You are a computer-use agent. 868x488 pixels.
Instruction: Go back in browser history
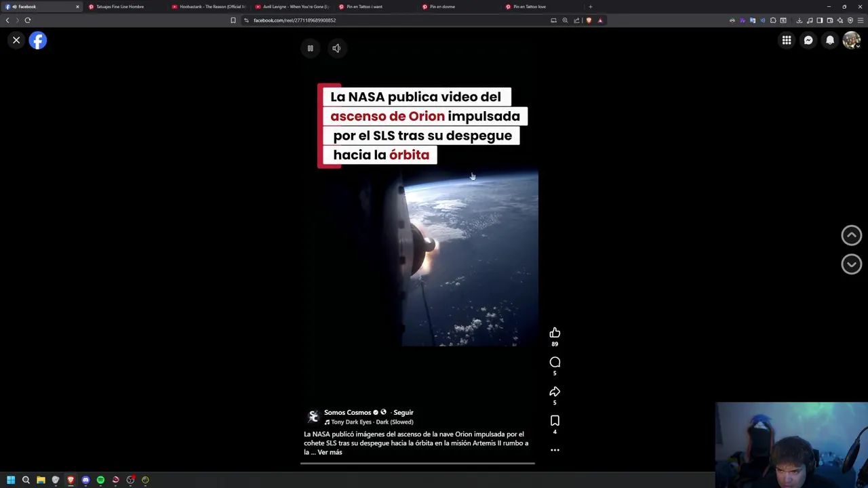coord(7,20)
